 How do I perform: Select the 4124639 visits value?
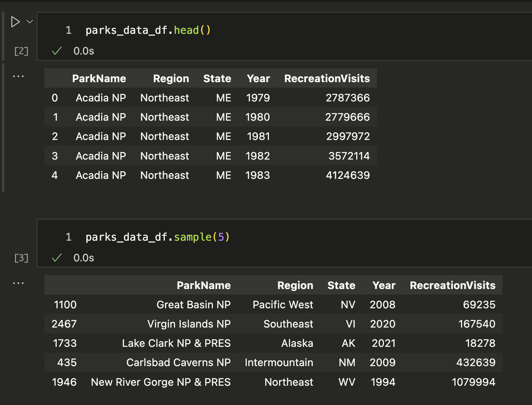click(348, 175)
